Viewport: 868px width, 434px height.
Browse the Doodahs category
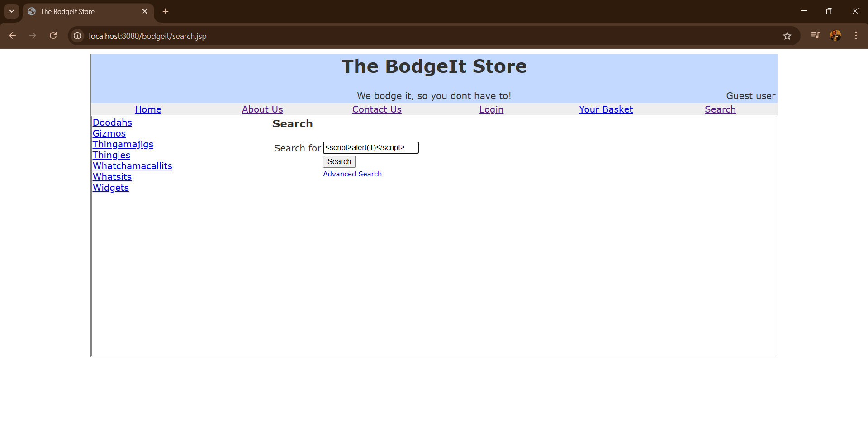click(x=112, y=123)
